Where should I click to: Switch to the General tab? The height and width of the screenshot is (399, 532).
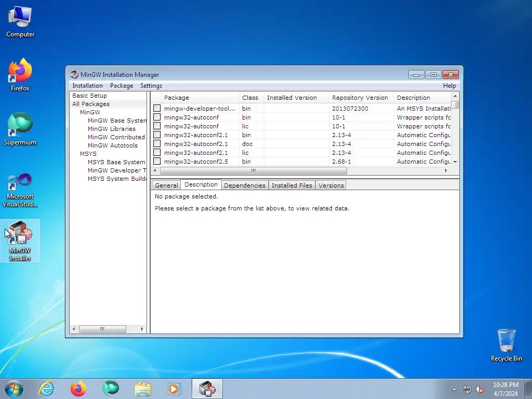pos(166,185)
